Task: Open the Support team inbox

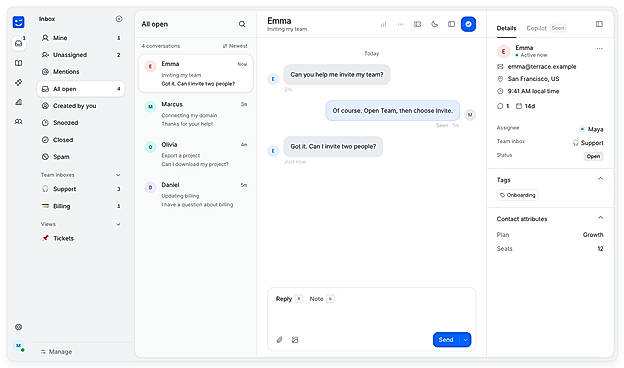Action: pyautogui.click(x=81, y=189)
